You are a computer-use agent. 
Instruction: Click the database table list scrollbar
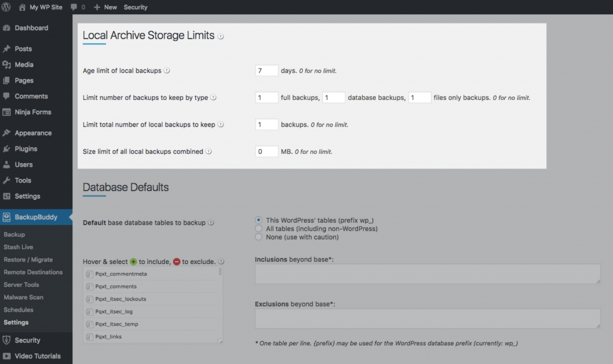tap(220, 272)
